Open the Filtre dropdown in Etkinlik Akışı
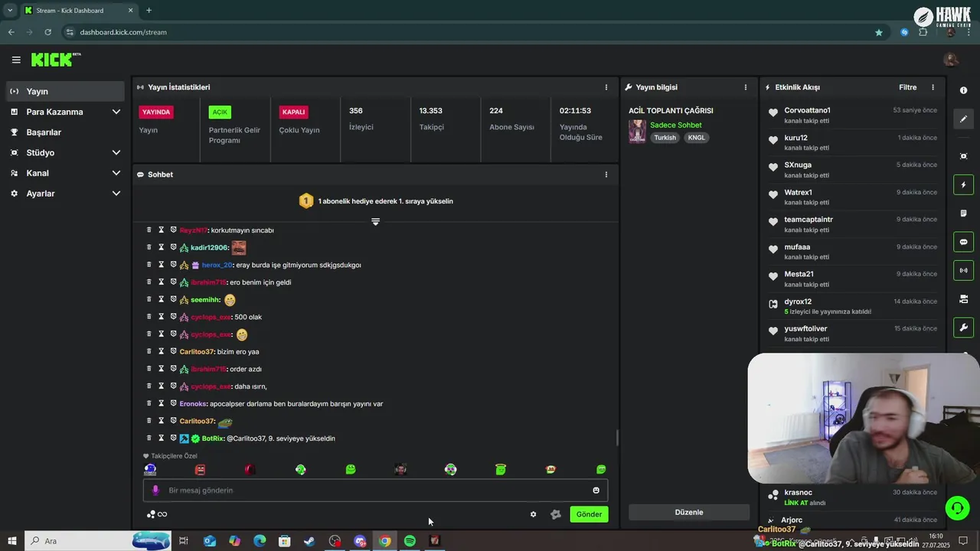Image resolution: width=980 pixels, height=551 pixels. [907, 87]
